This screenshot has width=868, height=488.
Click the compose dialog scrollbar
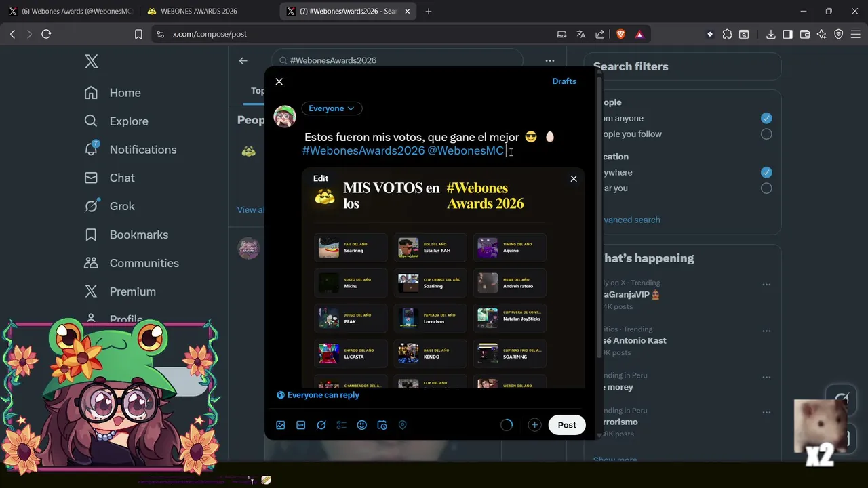pos(599,217)
